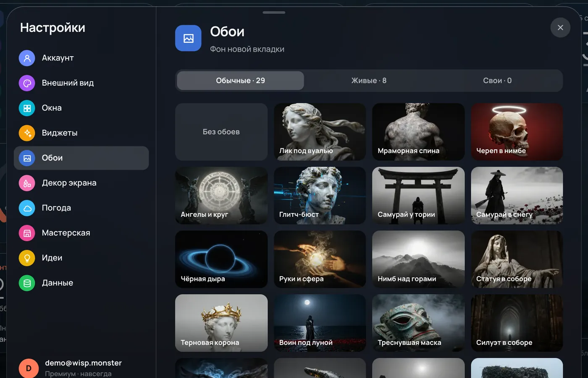Go to Погода using the cloud icon
Viewport: 588px width, 378px height.
pyautogui.click(x=27, y=208)
